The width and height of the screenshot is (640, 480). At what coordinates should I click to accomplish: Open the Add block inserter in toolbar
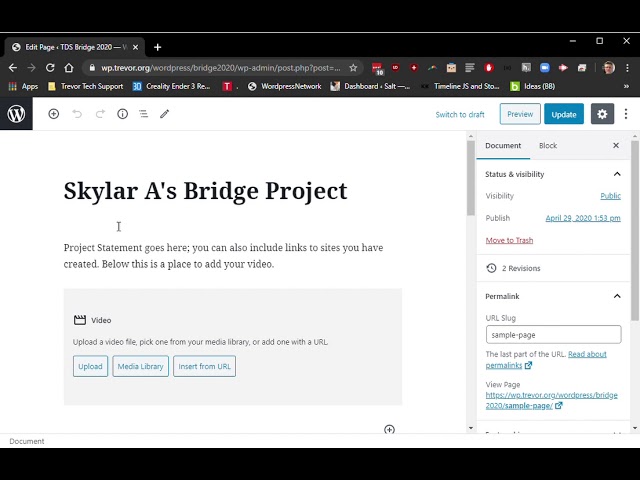pos(53,114)
